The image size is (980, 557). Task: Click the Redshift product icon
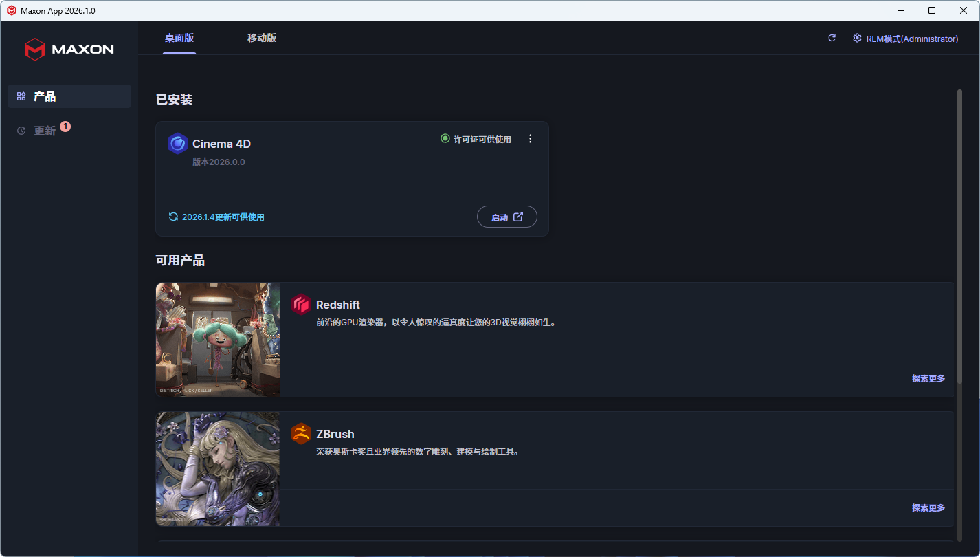301,305
